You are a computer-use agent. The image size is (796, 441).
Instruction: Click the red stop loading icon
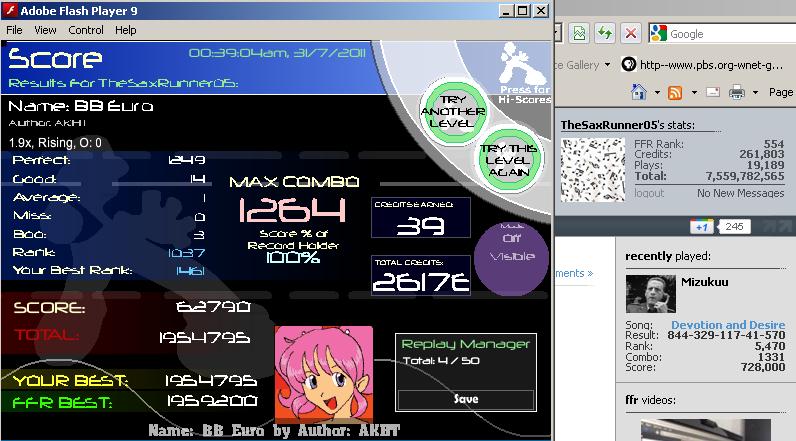[x=631, y=34]
